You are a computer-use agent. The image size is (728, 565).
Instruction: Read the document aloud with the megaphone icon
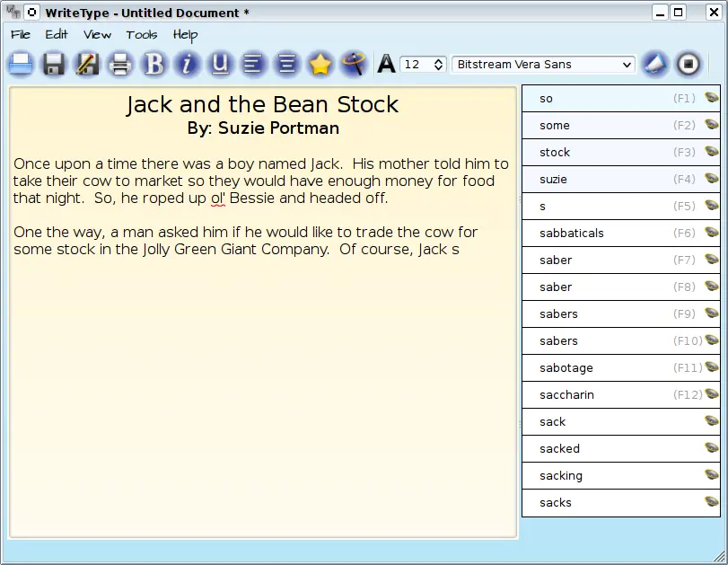pyautogui.click(x=655, y=64)
